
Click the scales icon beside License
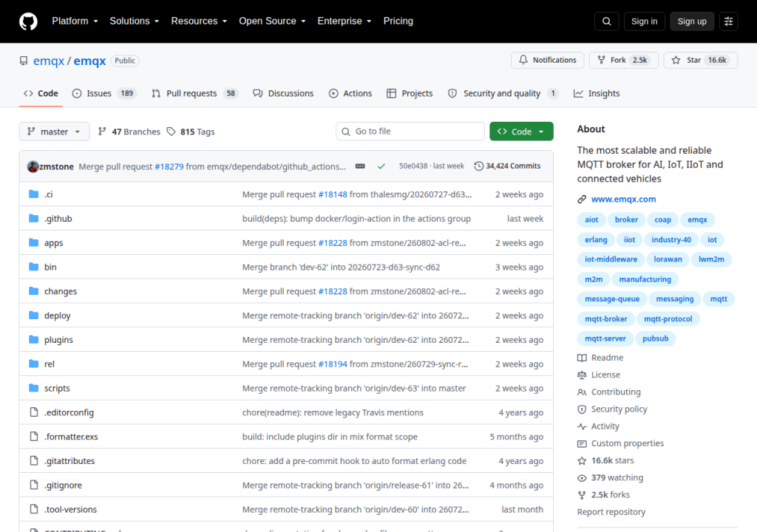point(582,375)
